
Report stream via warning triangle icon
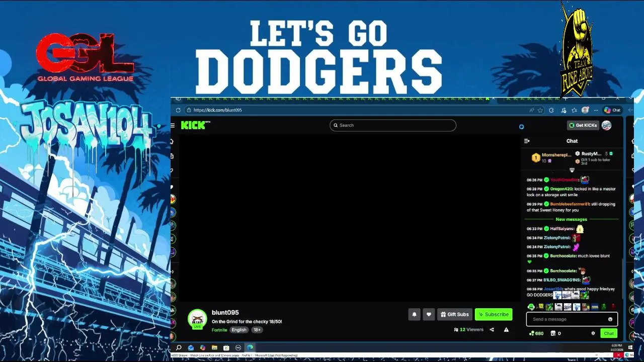pos(506,330)
